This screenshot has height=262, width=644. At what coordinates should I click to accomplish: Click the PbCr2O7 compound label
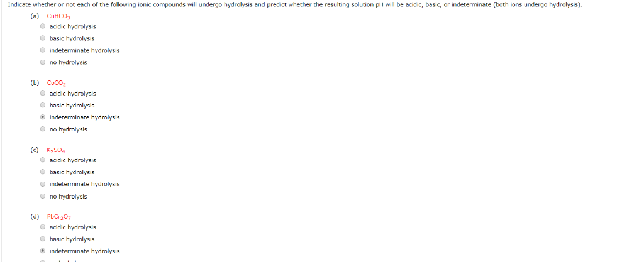click(x=60, y=217)
